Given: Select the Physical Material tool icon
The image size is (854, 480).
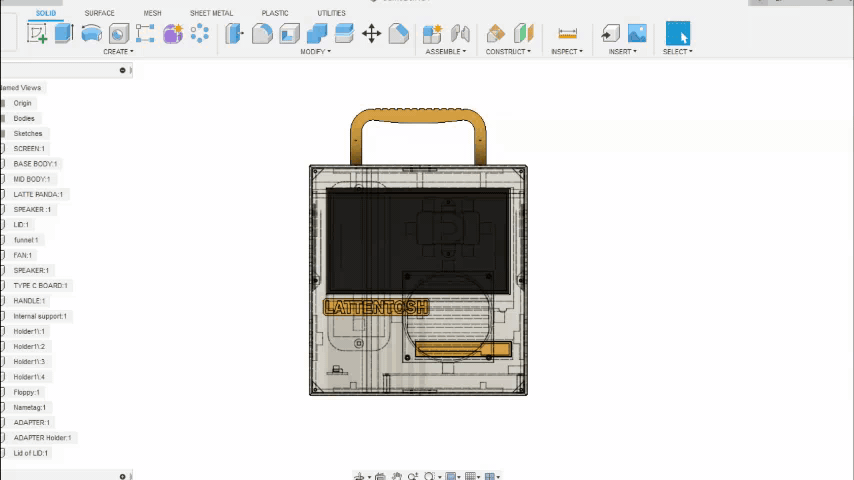Looking at the screenshot, I should tap(399, 34).
